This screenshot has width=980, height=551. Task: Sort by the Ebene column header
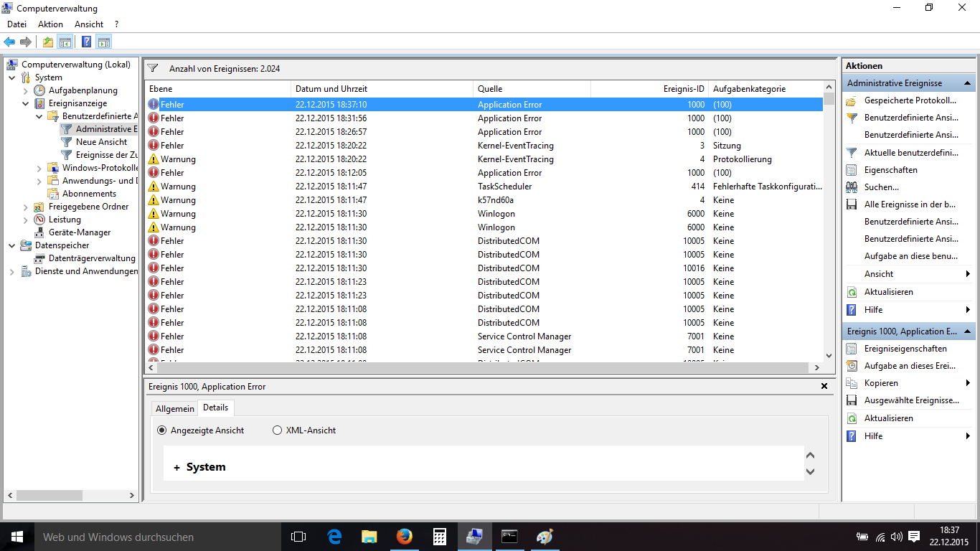218,89
